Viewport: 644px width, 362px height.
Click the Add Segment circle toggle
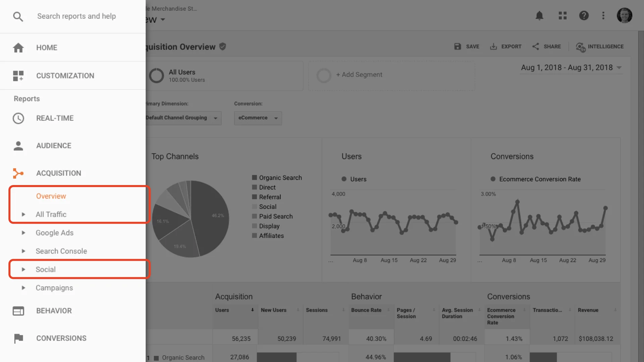[x=324, y=75]
